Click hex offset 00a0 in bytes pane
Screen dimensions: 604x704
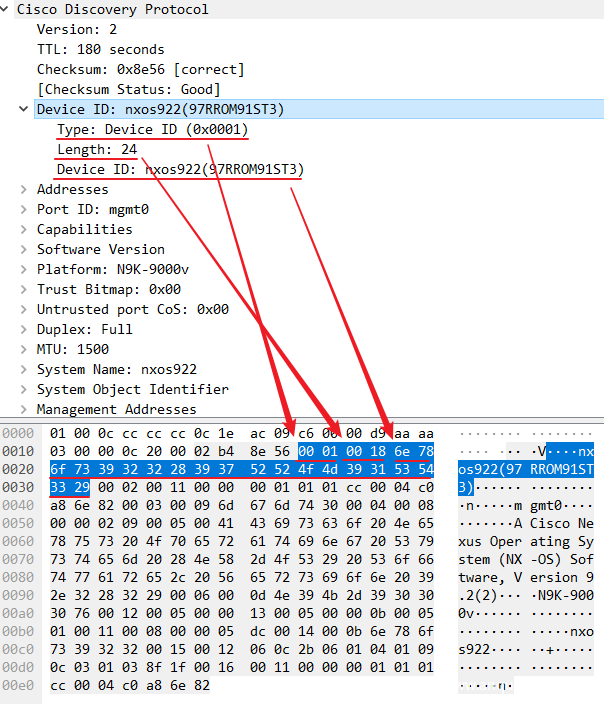tap(18, 613)
